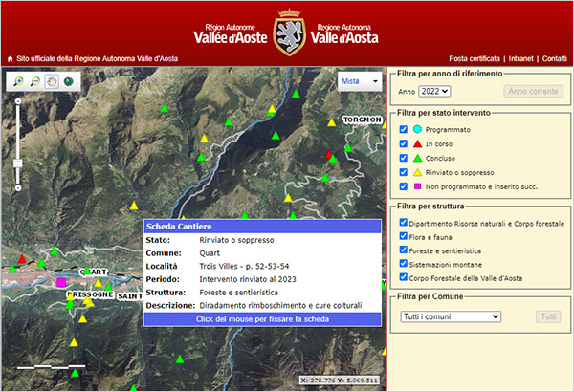Disable the Flora e fauna filter
The image size is (574, 392).
(404, 236)
